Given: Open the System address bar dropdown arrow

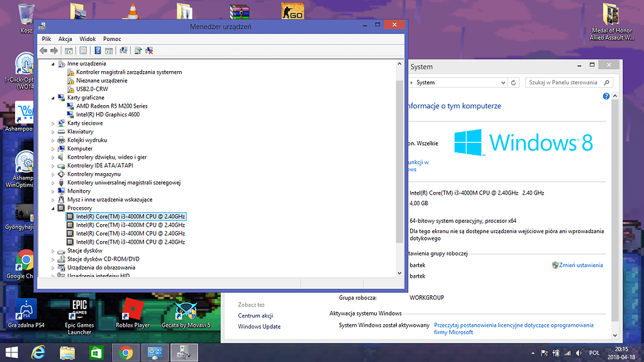Looking at the screenshot, I should [x=502, y=82].
